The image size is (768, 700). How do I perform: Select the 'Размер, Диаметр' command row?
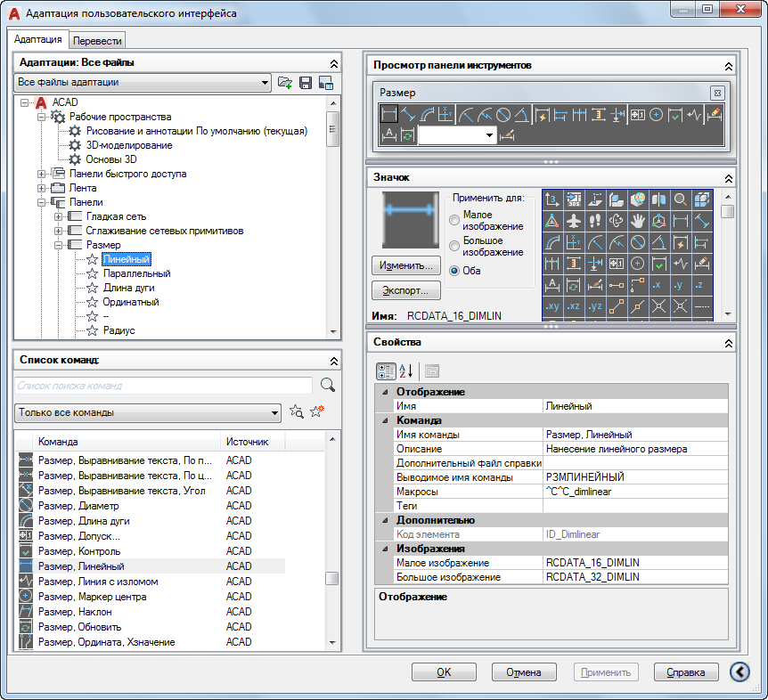point(150,506)
